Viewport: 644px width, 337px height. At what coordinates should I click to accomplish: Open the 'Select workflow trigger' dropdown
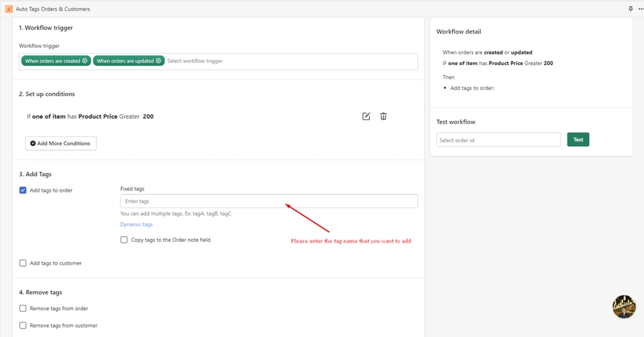[x=286, y=61]
